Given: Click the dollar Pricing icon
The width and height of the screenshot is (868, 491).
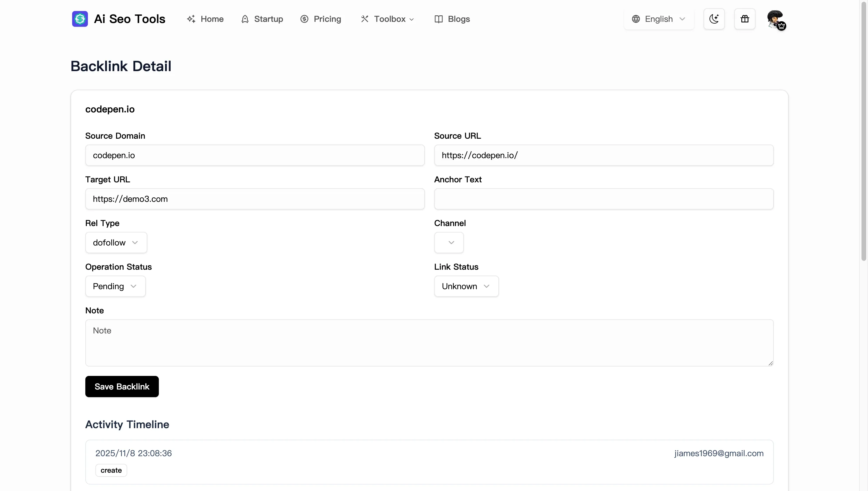Looking at the screenshot, I should pyautogui.click(x=304, y=19).
